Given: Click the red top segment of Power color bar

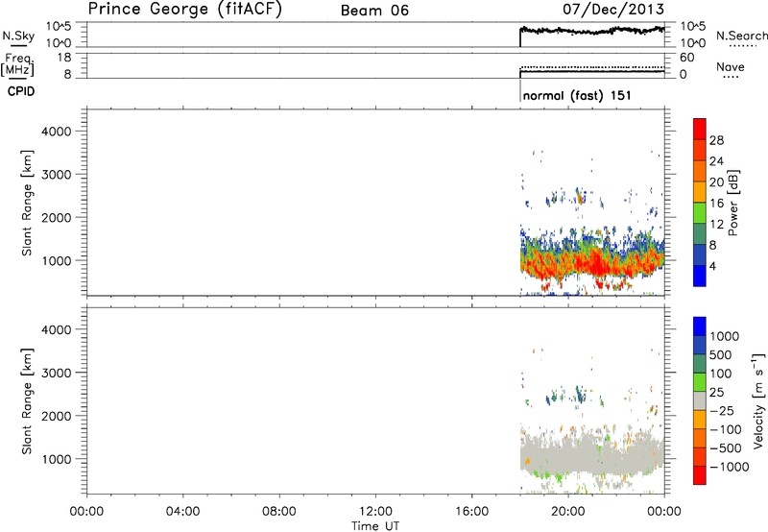Looking at the screenshot, I should coord(700,129).
